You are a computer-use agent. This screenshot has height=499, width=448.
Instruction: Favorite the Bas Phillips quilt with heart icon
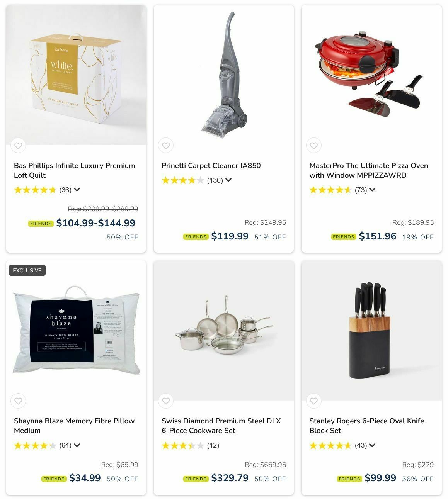(18, 146)
